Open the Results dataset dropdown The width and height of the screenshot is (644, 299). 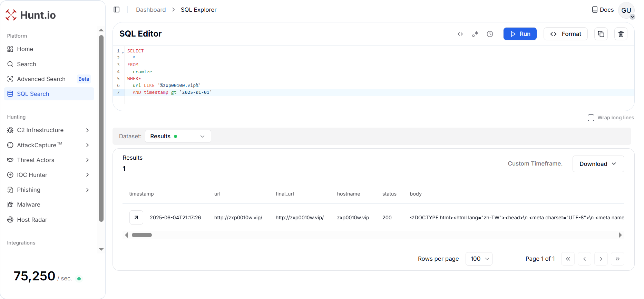click(x=178, y=136)
